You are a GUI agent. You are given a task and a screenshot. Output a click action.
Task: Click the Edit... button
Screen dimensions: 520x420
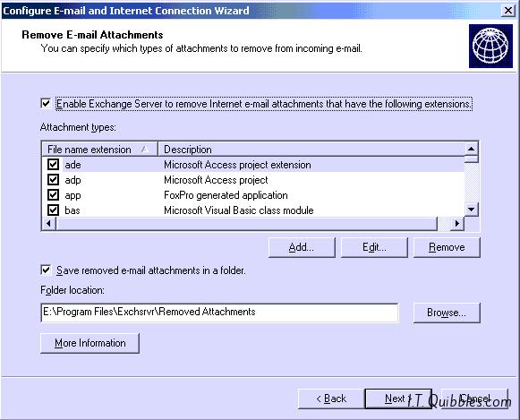point(374,247)
